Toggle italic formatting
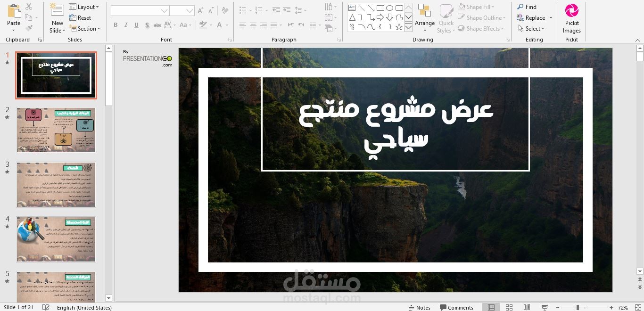Viewport: 644px width, 311px height. pyautogui.click(x=125, y=25)
